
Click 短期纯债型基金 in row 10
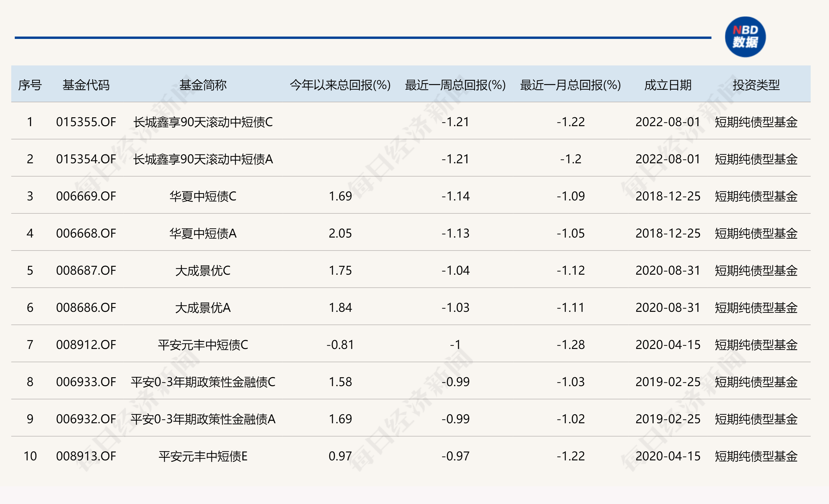756,456
